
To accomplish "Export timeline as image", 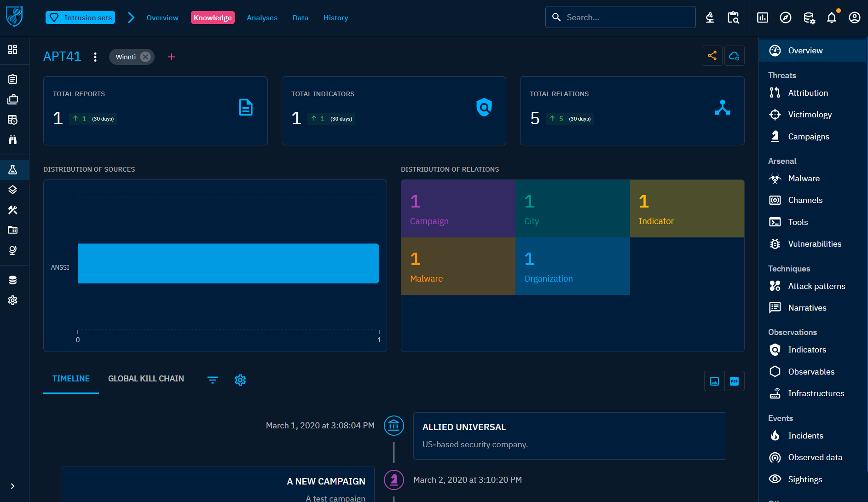I will point(714,381).
